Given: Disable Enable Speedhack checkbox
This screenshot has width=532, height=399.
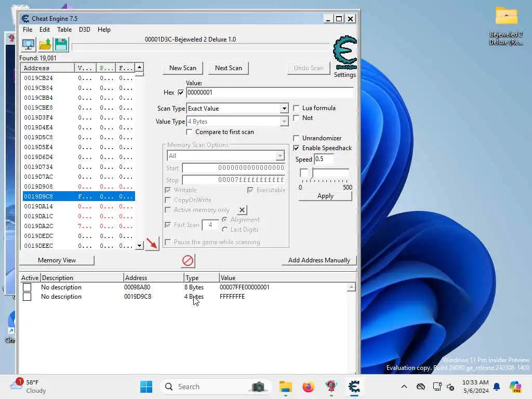Looking at the screenshot, I should (296, 148).
